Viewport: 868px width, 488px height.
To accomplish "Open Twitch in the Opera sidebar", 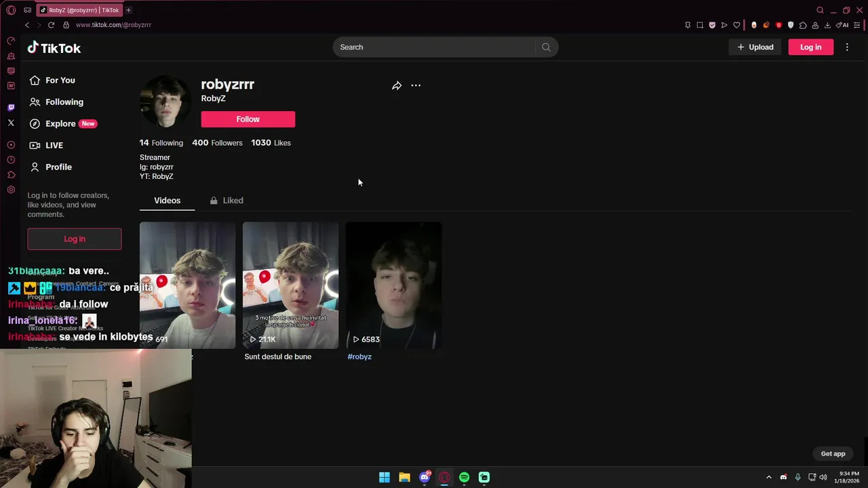I will (11, 107).
